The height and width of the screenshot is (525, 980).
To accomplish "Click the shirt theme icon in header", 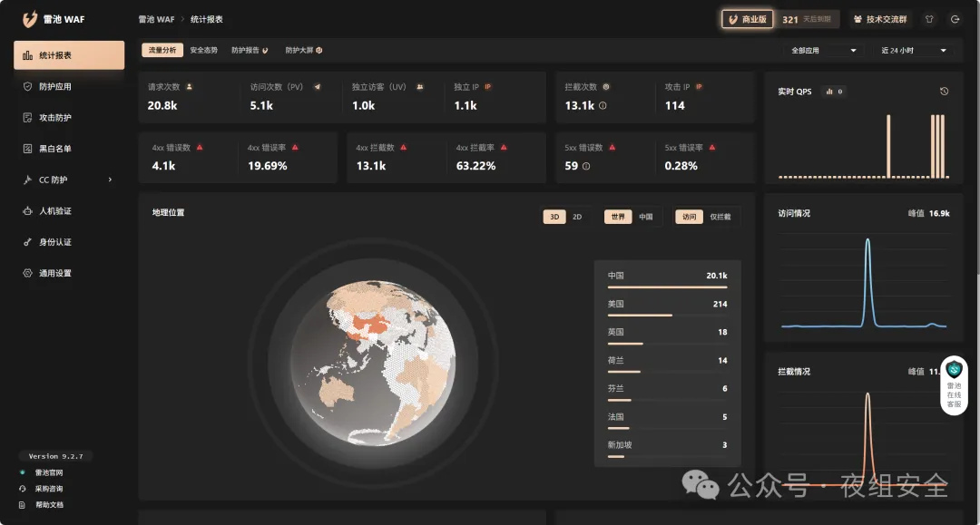I will (929, 19).
